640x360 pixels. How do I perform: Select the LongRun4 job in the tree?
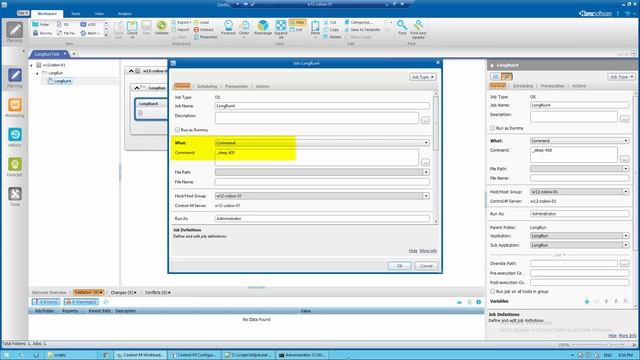coord(60,81)
